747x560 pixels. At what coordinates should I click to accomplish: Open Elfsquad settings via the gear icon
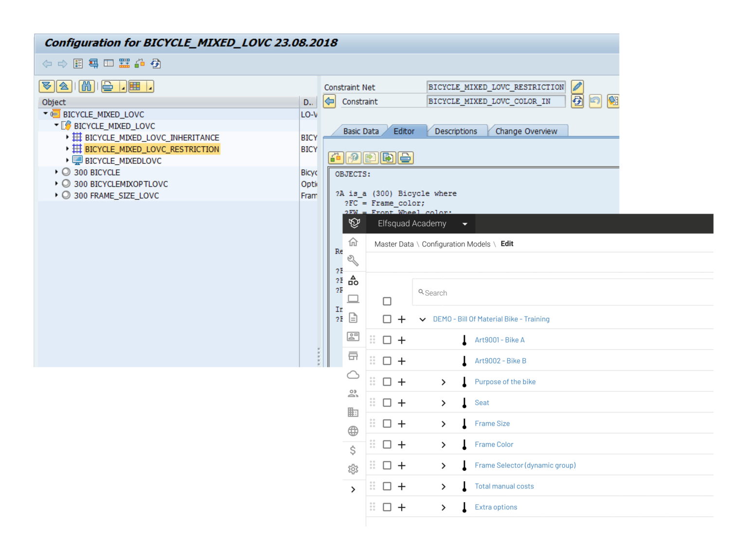tap(353, 469)
